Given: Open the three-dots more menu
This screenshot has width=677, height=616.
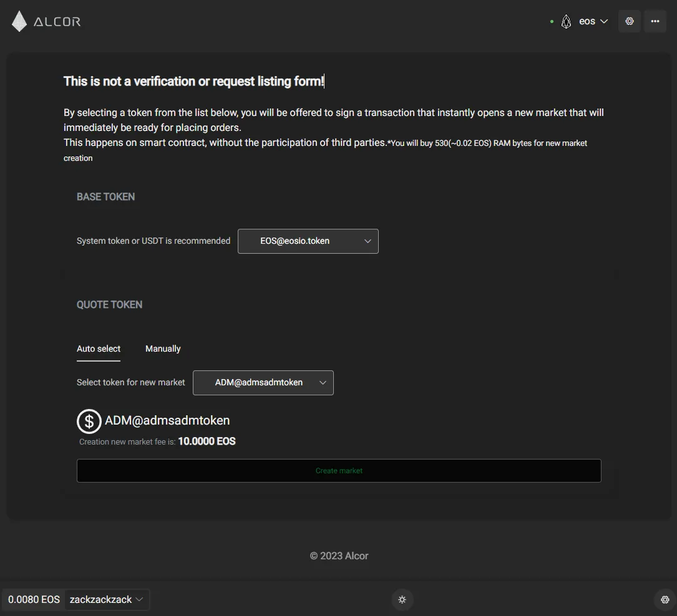Looking at the screenshot, I should [x=655, y=21].
